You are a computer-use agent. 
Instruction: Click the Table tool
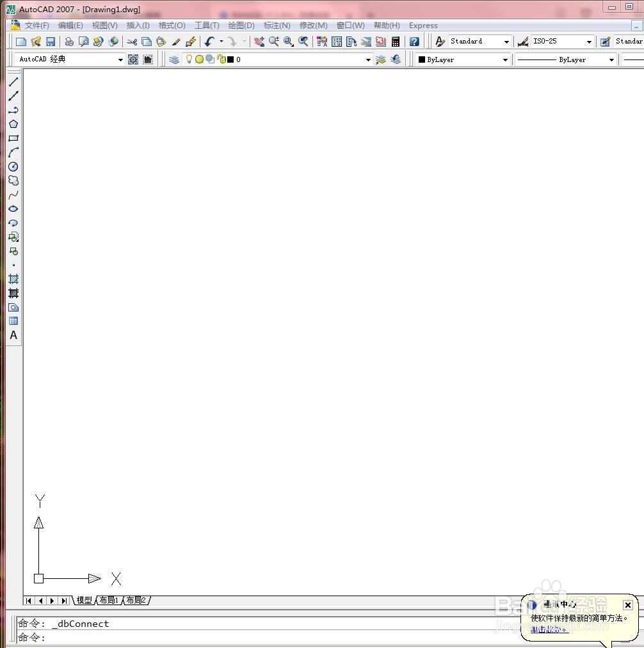[13, 321]
